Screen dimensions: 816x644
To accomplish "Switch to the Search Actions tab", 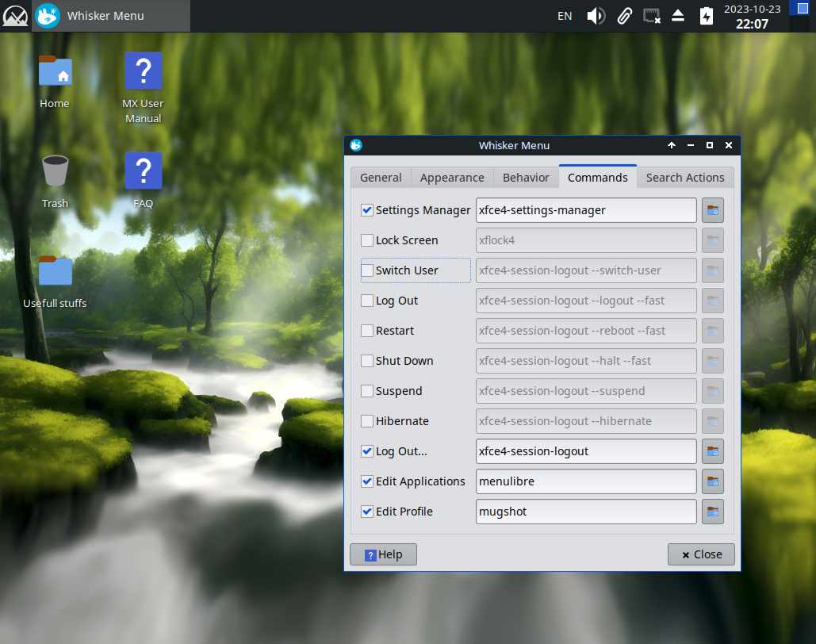I will [x=685, y=178].
